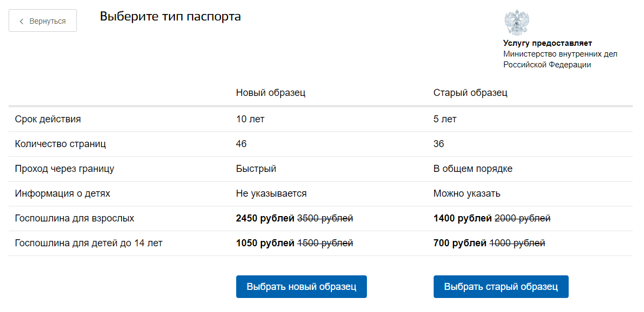The height and width of the screenshot is (312, 644).
Task: Click the crossed-out "3500 рублей" price
Action: pos(325,218)
